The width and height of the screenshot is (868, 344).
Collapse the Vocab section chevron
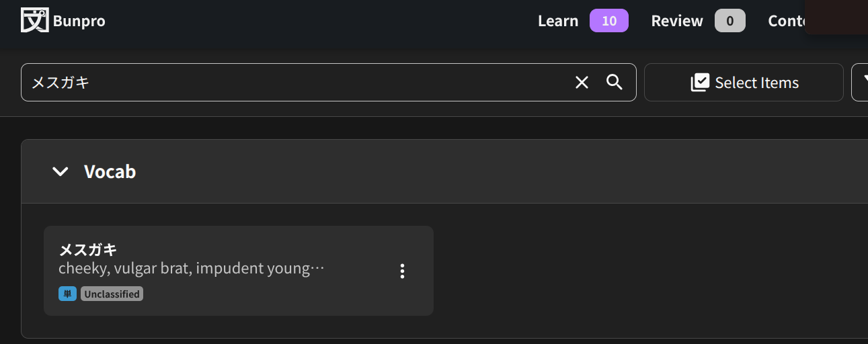(61, 172)
